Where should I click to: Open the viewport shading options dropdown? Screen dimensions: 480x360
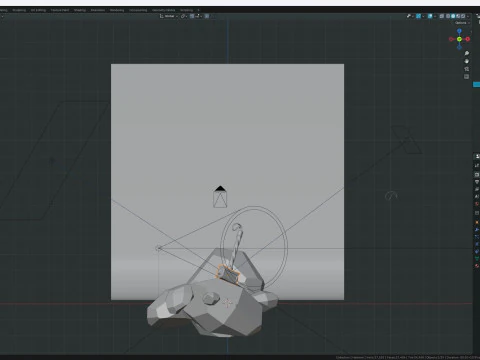tap(468, 16)
